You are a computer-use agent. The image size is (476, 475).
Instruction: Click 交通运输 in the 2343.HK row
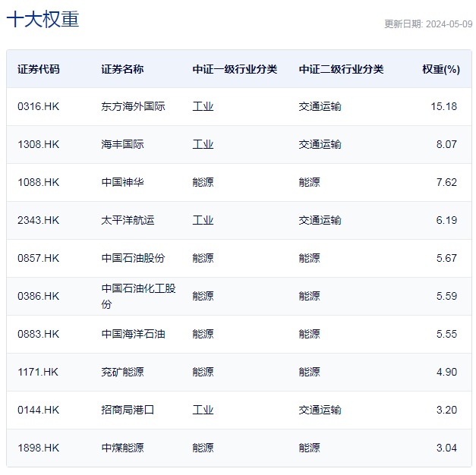pyautogui.click(x=320, y=220)
